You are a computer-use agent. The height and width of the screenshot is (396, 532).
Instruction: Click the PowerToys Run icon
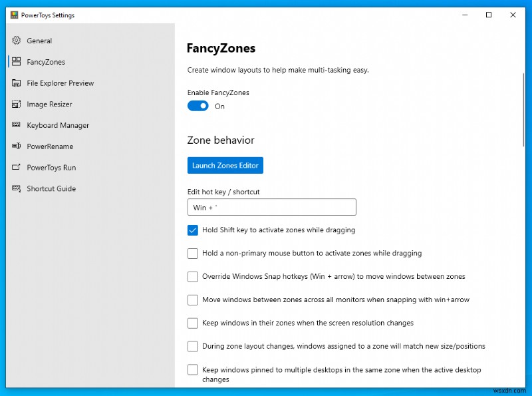16,168
